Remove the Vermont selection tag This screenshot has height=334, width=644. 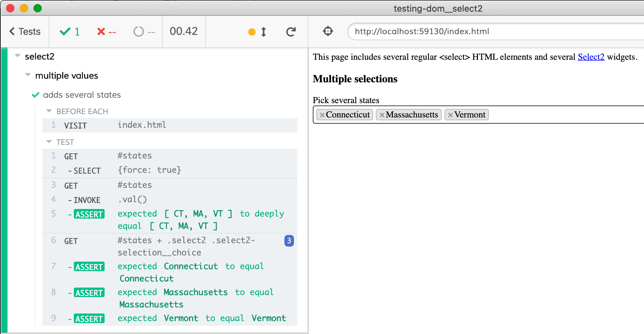450,115
